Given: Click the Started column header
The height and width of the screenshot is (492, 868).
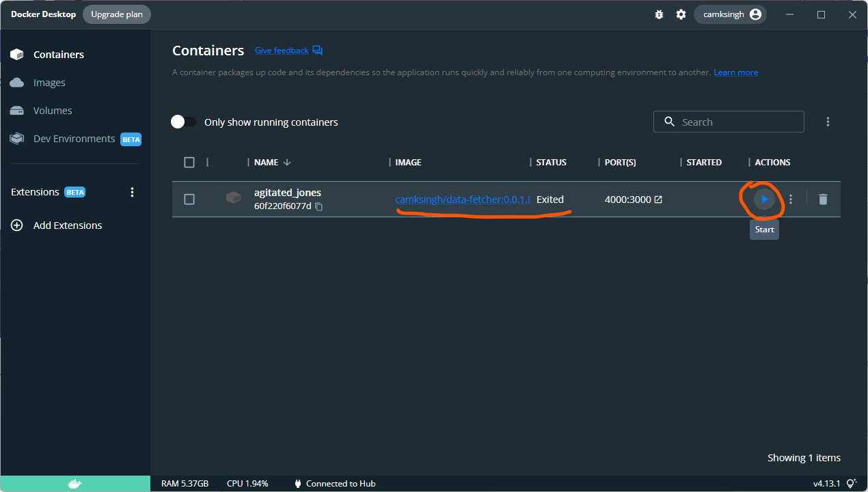Looking at the screenshot, I should click(x=704, y=162).
